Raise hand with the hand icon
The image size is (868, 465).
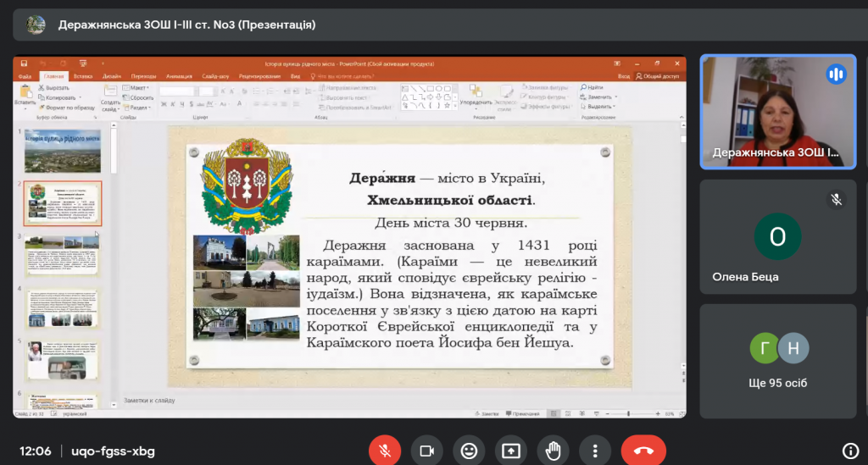click(553, 451)
